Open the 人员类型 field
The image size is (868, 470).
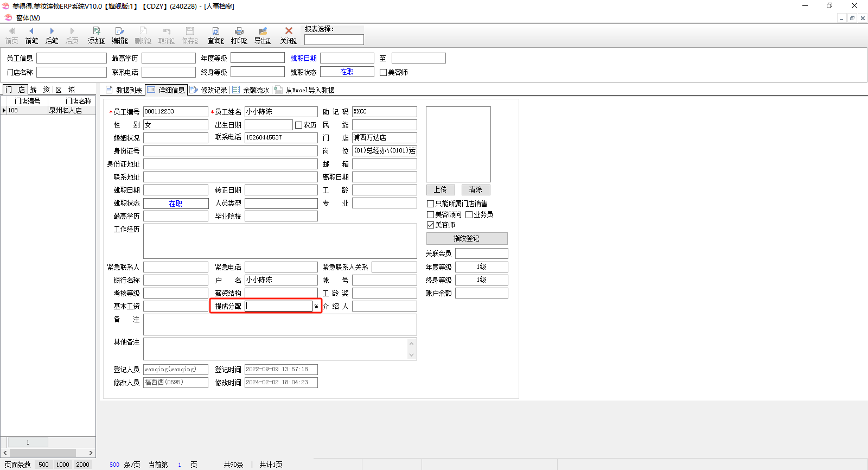coord(281,204)
